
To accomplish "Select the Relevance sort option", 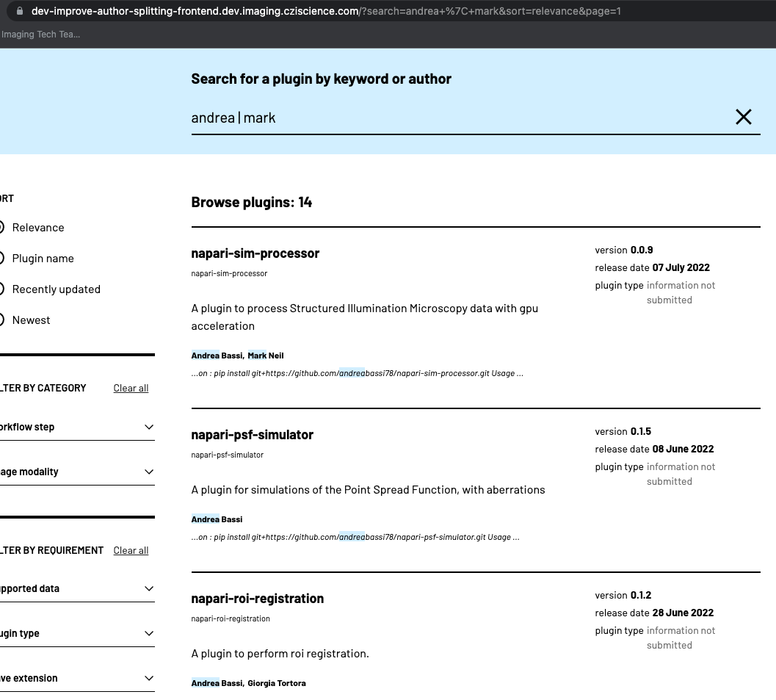I will pyautogui.click(x=38, y=228).
